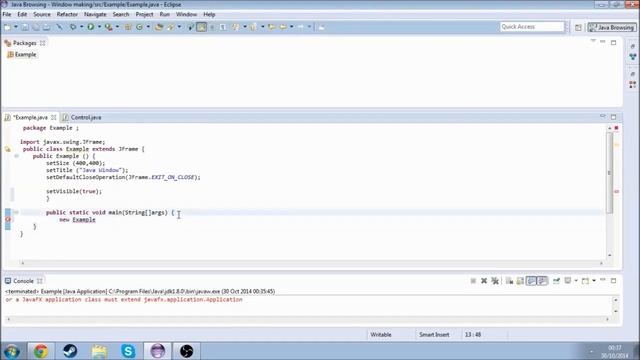Viewport: 640px width, 360px height.
Task: Click the Open Type toolbar icon
Action: (x=159, y=27)
